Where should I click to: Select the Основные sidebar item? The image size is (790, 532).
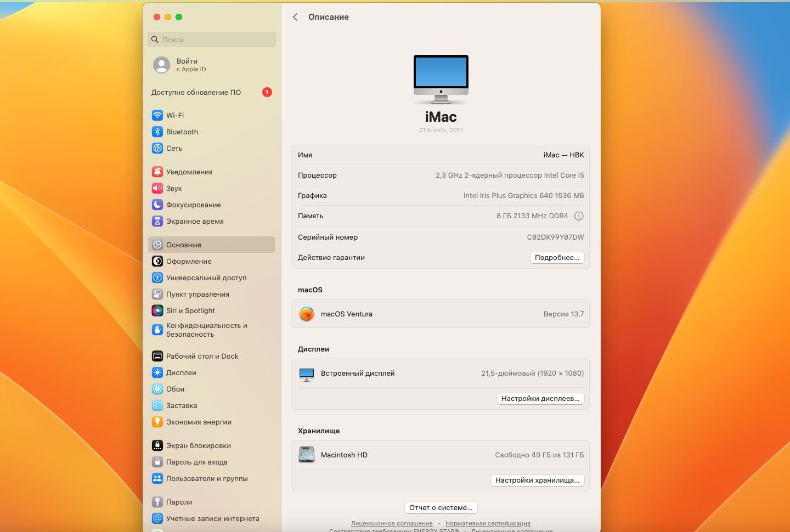212,245
